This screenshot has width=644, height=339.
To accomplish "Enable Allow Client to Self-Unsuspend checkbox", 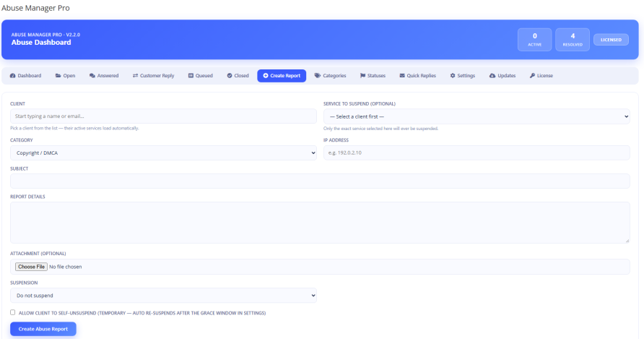I will [x=13, y=312].
